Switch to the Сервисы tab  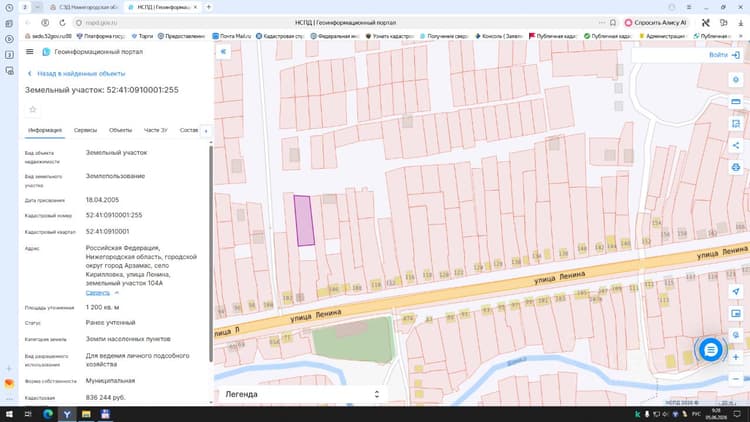[x=85, y=130]
